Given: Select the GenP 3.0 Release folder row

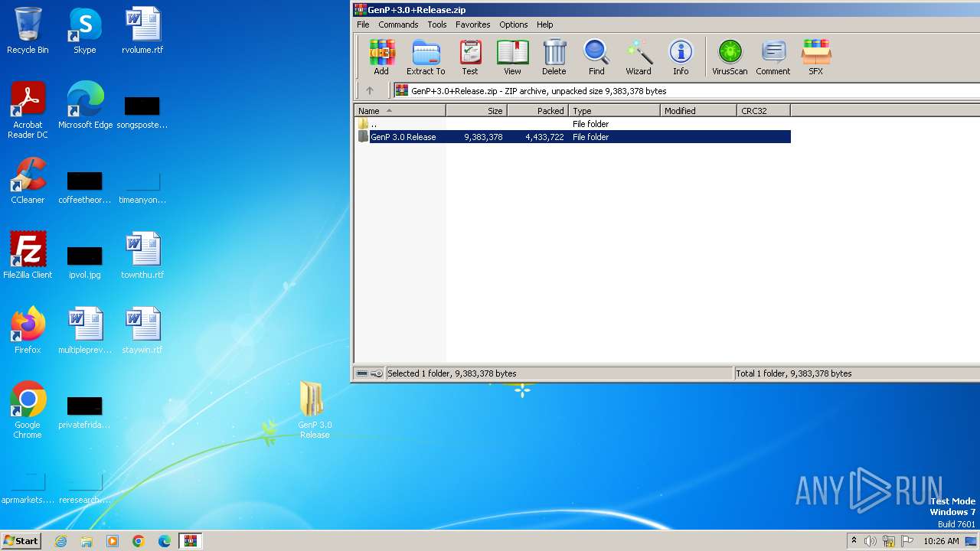Looking at the screenshot, I should (573, 137).
